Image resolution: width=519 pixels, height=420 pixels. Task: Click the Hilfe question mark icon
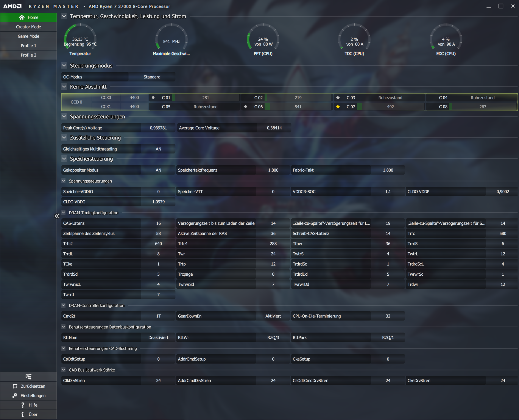tap(23, 405)
